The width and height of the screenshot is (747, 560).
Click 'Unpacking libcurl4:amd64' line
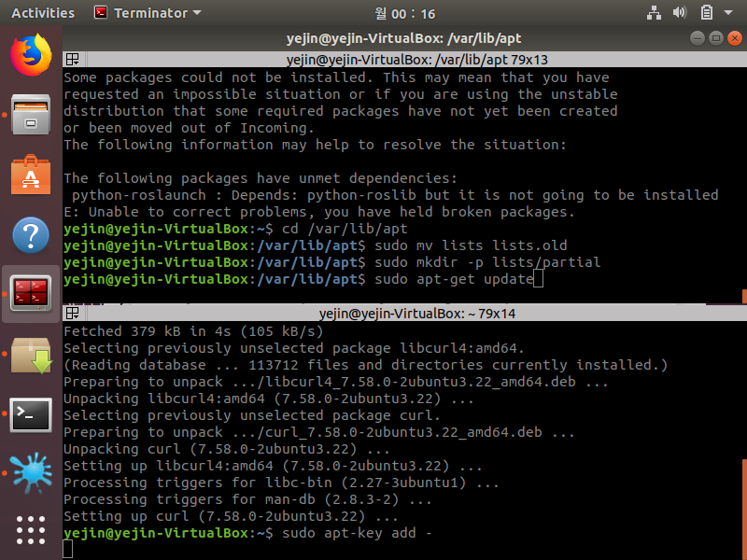[x=269, y=399]
